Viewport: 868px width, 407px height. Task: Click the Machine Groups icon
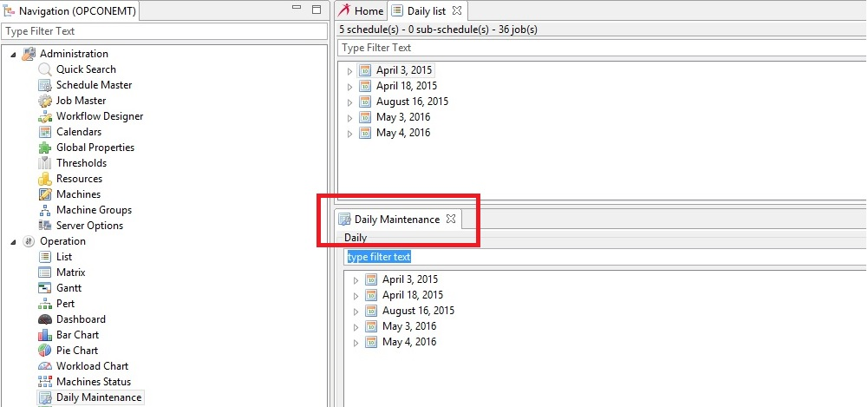pyautogui.click(x=45, y=210)
